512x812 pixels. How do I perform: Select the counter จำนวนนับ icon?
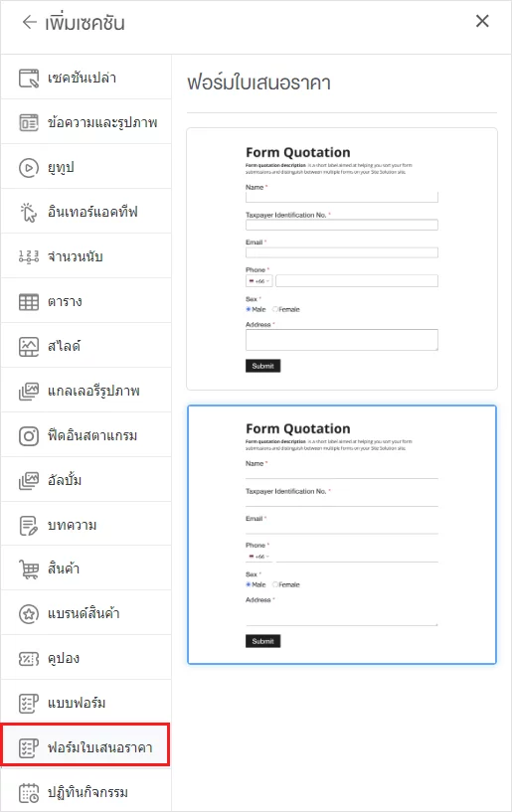(29, 256)
